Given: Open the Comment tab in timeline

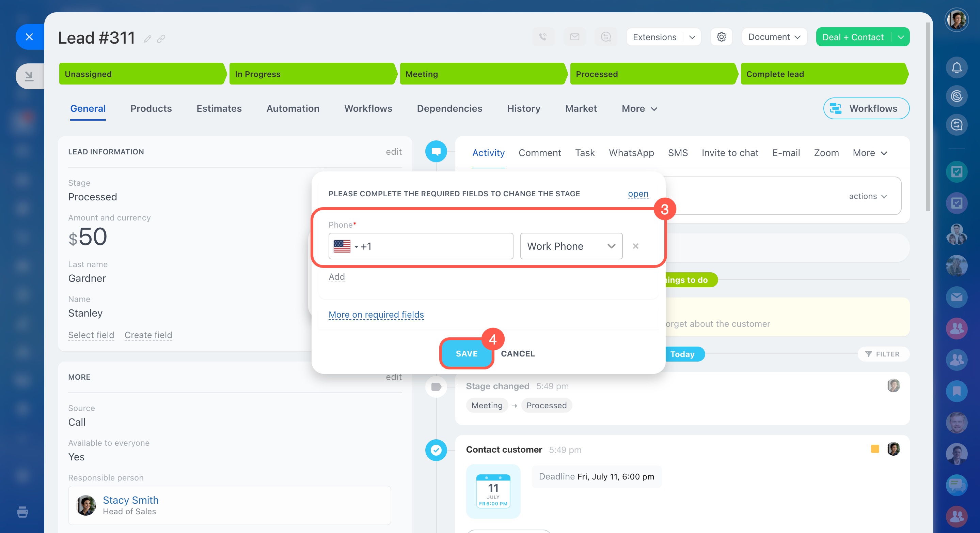Looking at the screenshot, I should coord(539,153).
